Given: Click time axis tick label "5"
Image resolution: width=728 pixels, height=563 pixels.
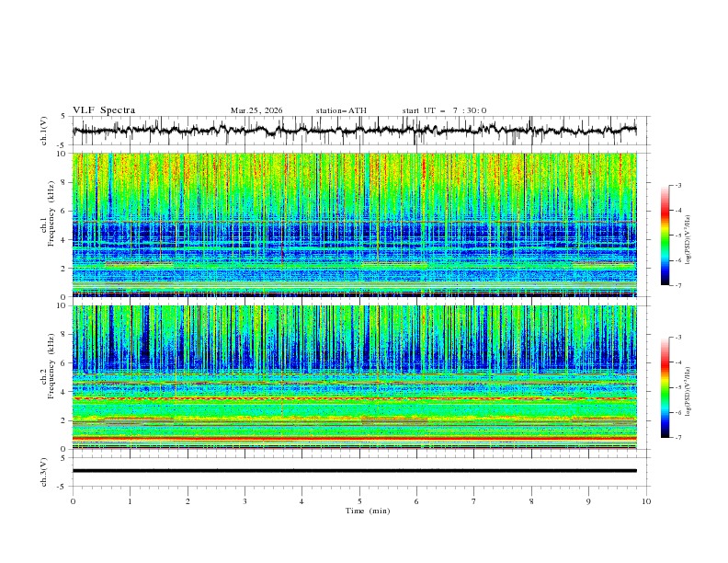Looking at the screenshot, I should coord(359,501).
